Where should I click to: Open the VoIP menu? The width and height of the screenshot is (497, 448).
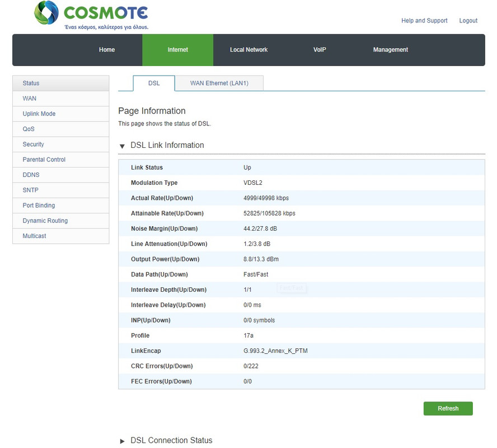coord(320,50)
